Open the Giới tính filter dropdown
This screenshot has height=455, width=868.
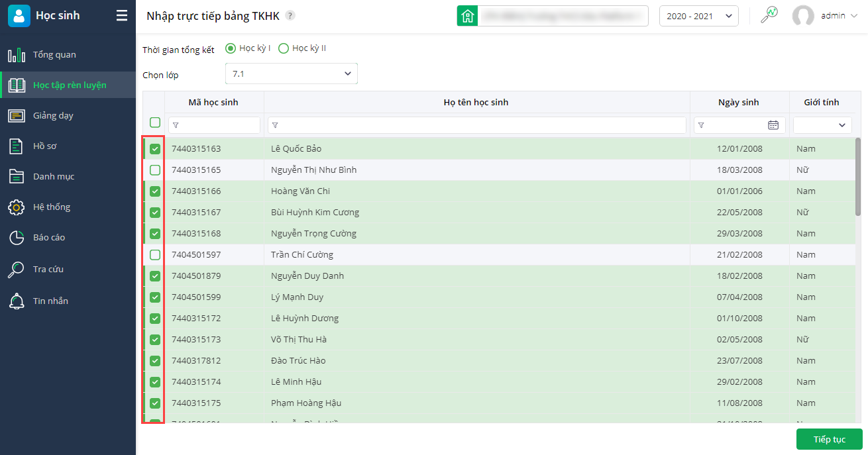[x=822, y=125]
